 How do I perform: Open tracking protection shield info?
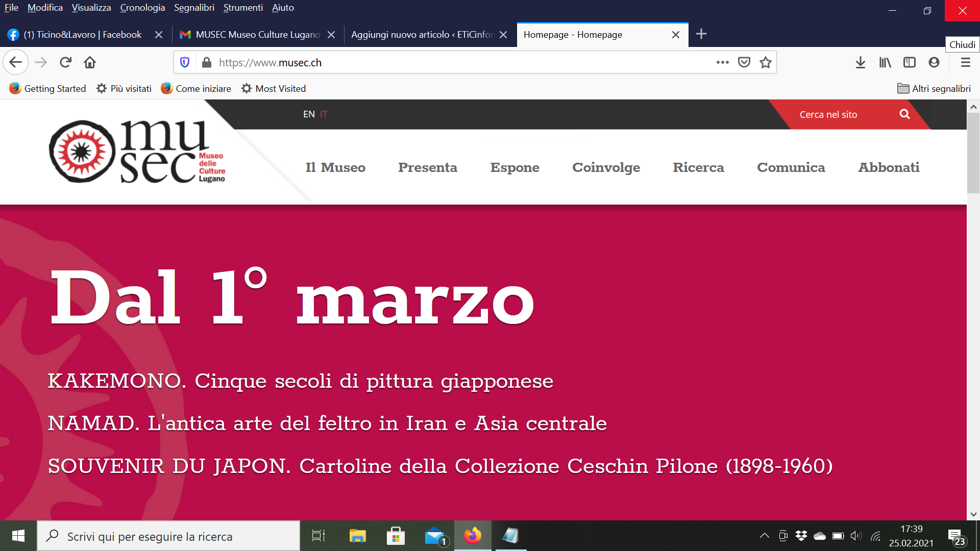(185, 62)
